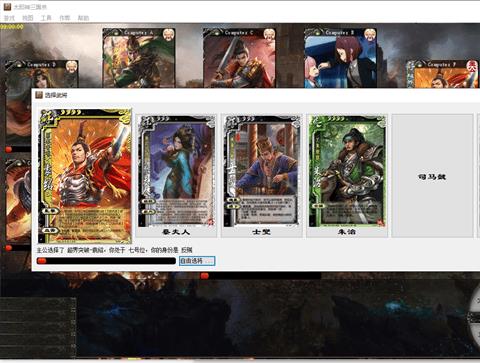
Task: Pick the 司马徽 general button
Action: tap(432, 176)
